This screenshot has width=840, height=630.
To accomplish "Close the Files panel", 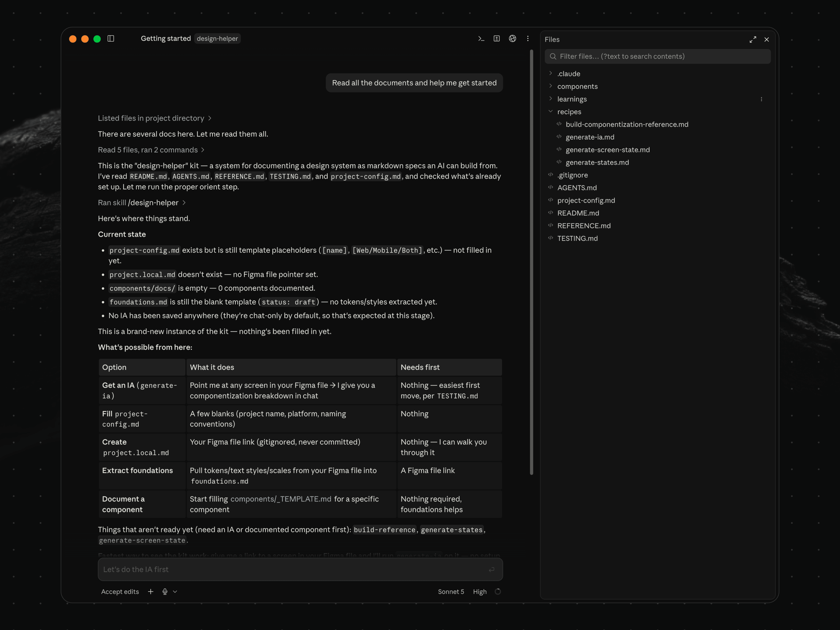I will coord(767,39).
